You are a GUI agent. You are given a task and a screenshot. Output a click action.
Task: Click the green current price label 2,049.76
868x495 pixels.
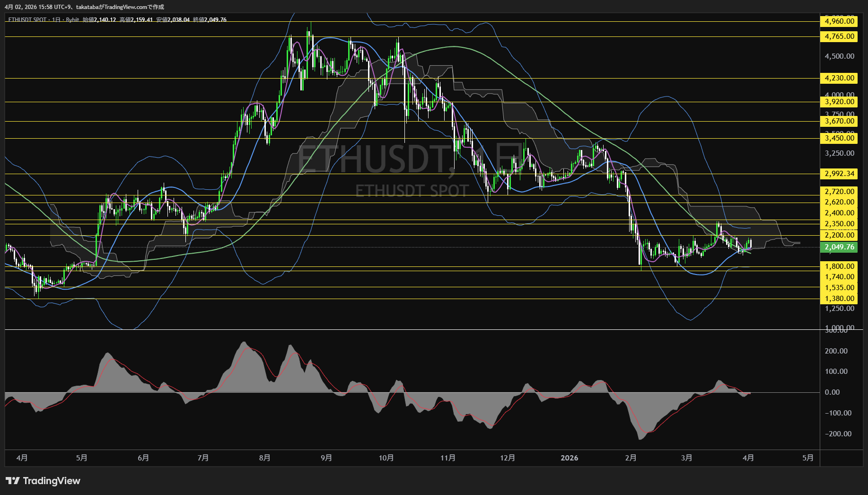tap(839, 247)
